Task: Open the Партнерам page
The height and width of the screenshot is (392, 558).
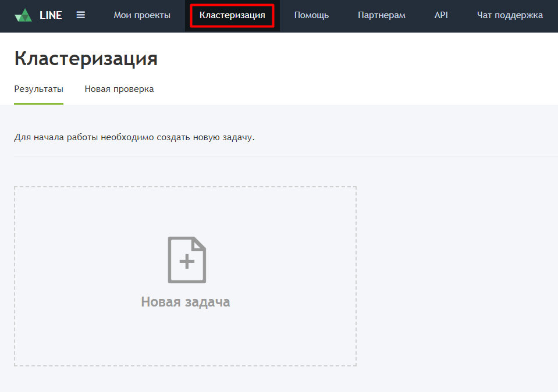Action: [x=381, y=15]
